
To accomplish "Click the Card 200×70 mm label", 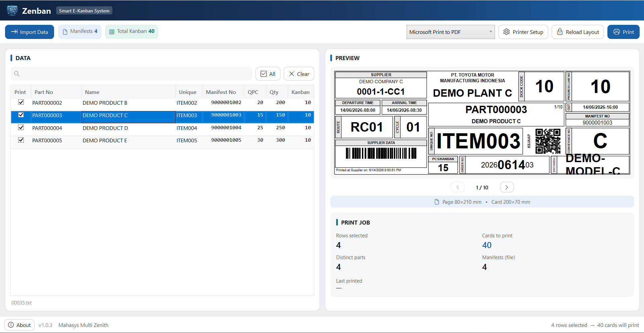I will click(511, 202).
